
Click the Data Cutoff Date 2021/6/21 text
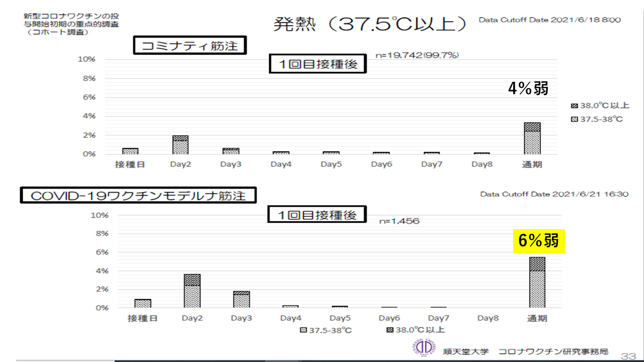554,194
